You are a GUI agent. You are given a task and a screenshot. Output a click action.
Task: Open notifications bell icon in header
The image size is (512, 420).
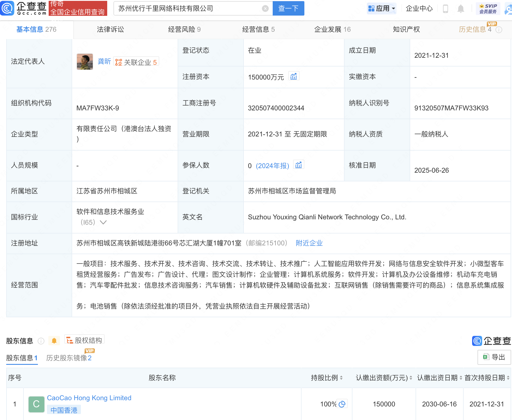point(461,9)
